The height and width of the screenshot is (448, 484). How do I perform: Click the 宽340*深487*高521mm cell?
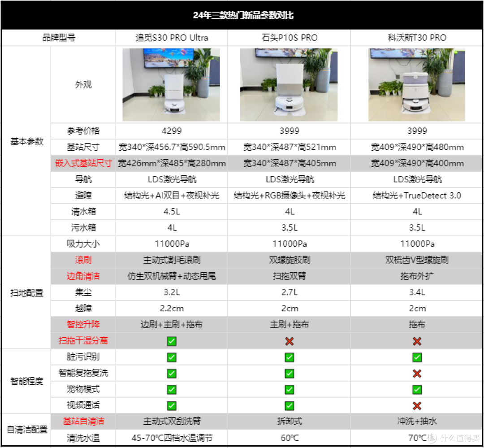(x=289, y=147)
